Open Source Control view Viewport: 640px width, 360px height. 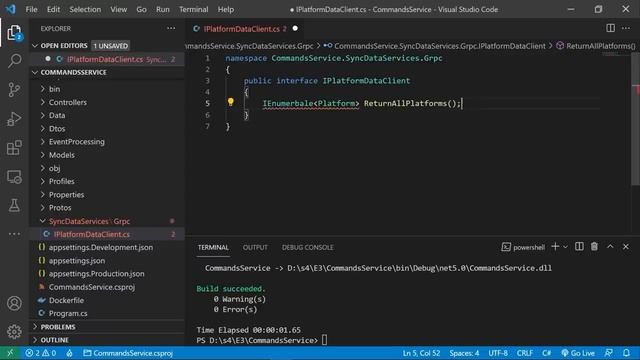coord(14,90)
